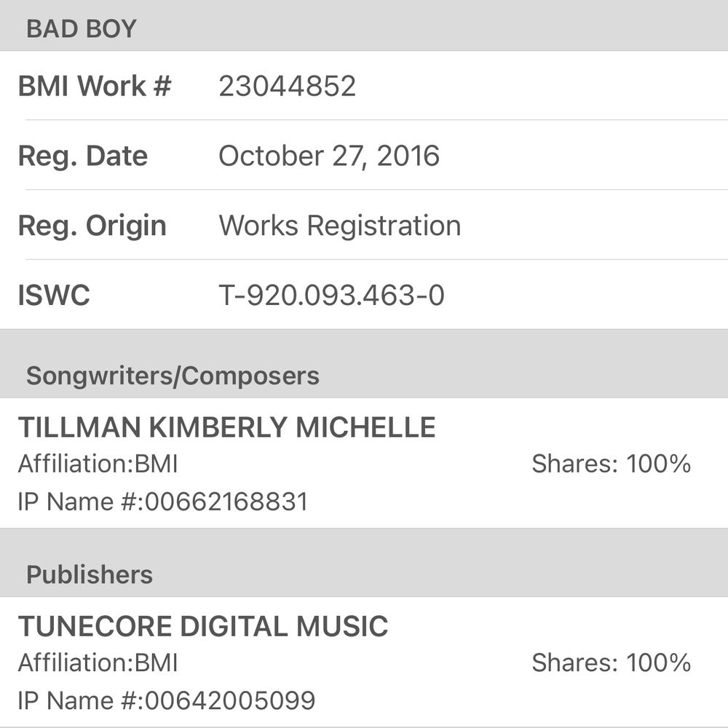
Task: Click Affiliation:BMI under TuneCore publisher
Action: 98,663
